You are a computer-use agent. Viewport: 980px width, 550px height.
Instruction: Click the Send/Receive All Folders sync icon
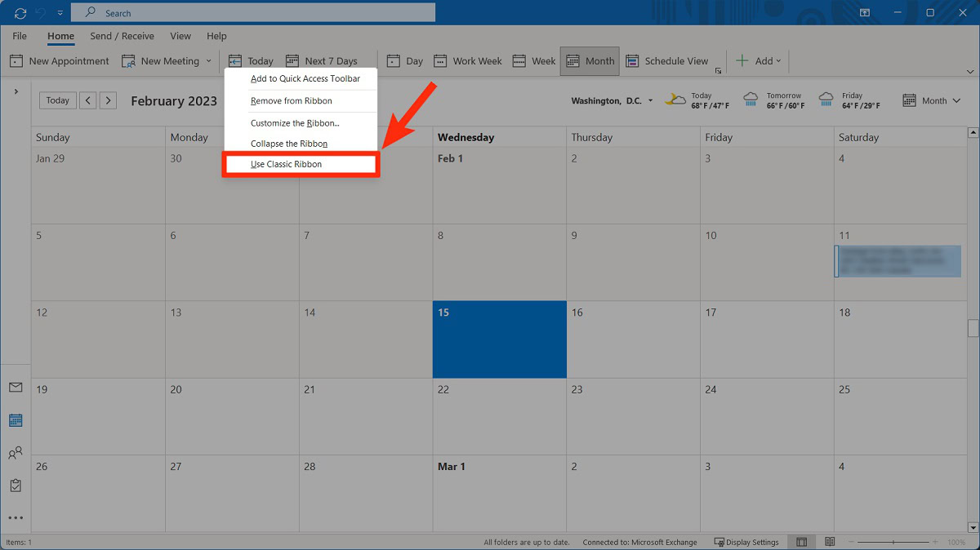point(20,13)
